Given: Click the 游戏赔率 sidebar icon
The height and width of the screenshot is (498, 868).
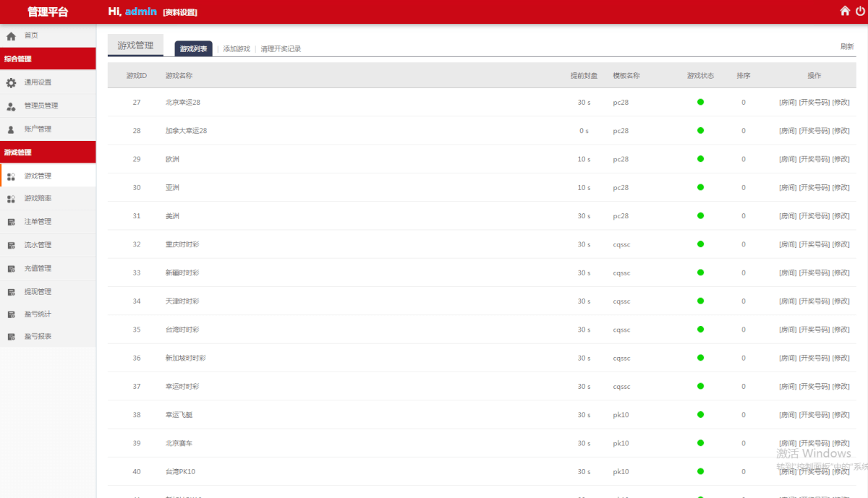Looking at the screenshot, I should [11, 199].
